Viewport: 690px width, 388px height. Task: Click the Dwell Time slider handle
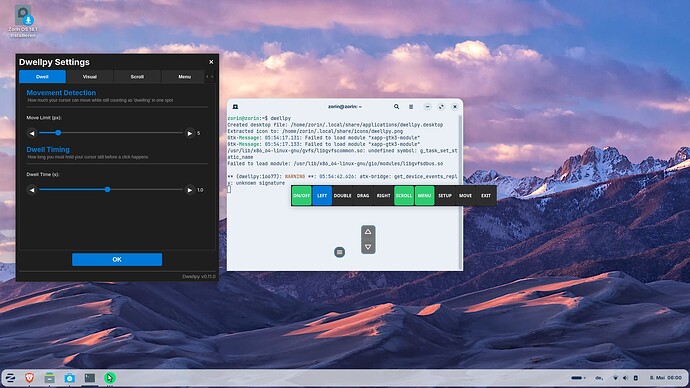(107, 190)
